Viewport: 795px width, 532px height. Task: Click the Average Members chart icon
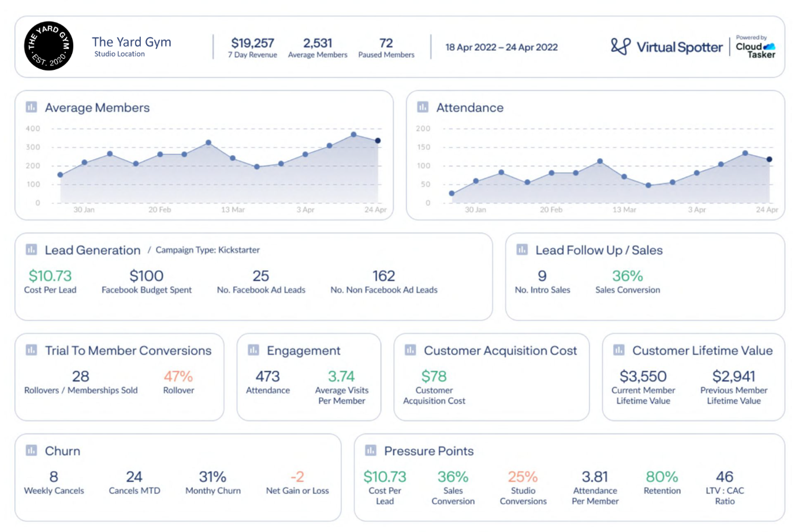[x=31, y=107]
